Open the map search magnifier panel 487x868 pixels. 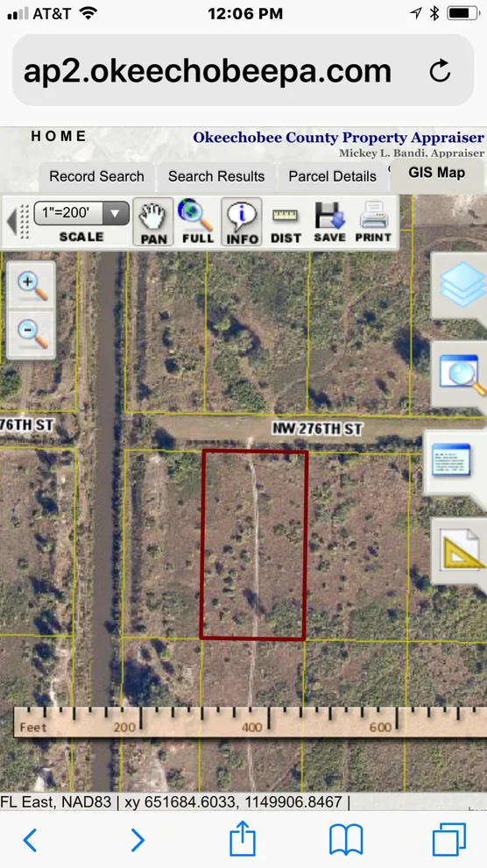(461, 374)
